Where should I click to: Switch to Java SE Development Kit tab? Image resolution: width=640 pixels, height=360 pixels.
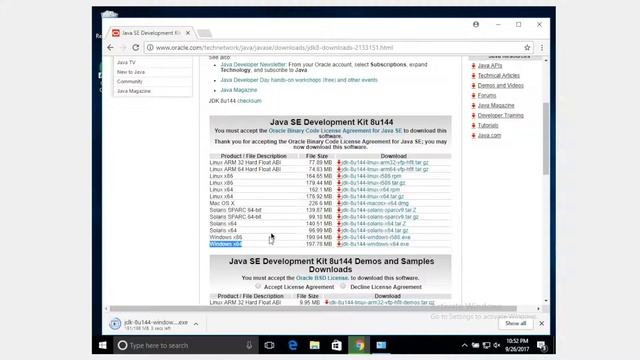[x=150, y=33]
